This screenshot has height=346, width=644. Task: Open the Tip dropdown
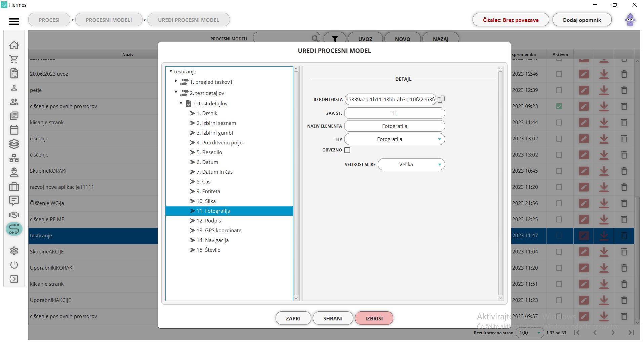[394, 139]
